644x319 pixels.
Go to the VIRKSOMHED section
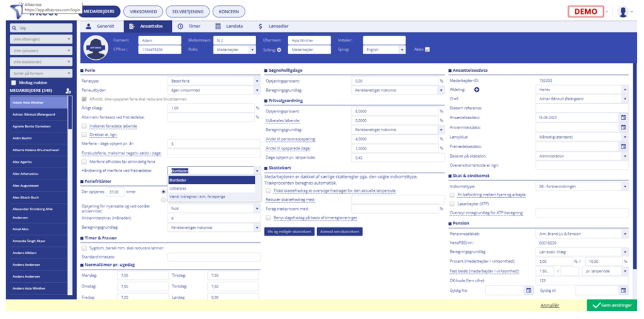click(144, 11)
